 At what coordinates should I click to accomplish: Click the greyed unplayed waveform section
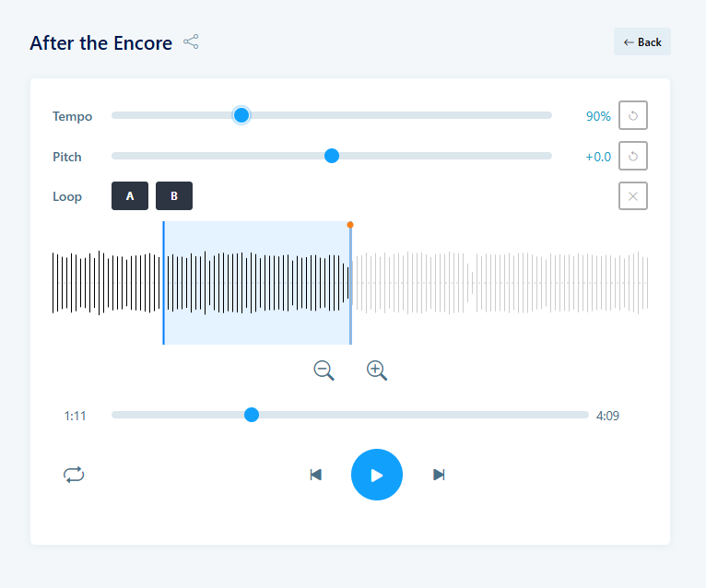point(500,283)
